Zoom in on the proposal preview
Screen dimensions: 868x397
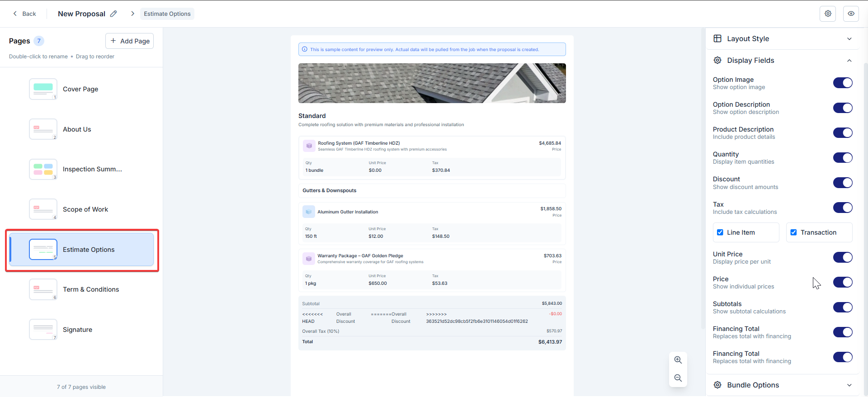point(678,360)
